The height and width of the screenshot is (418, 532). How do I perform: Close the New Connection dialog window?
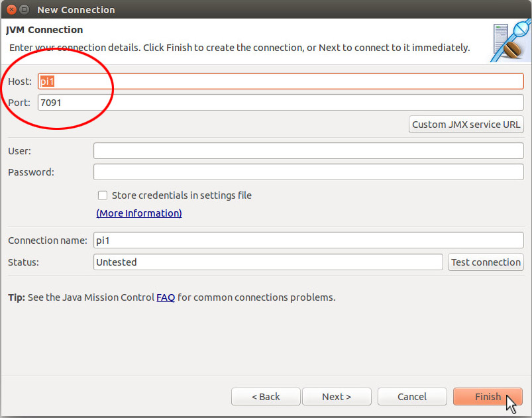click(x=11, y=9)
